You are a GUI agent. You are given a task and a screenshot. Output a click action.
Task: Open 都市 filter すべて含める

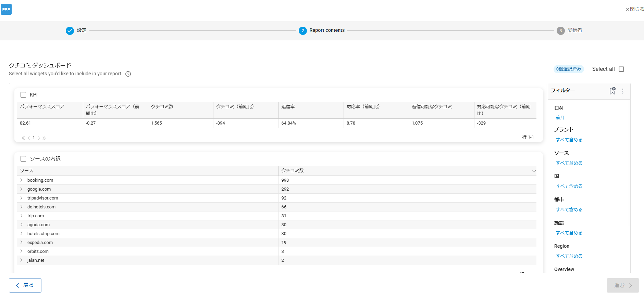coord(569,209)
